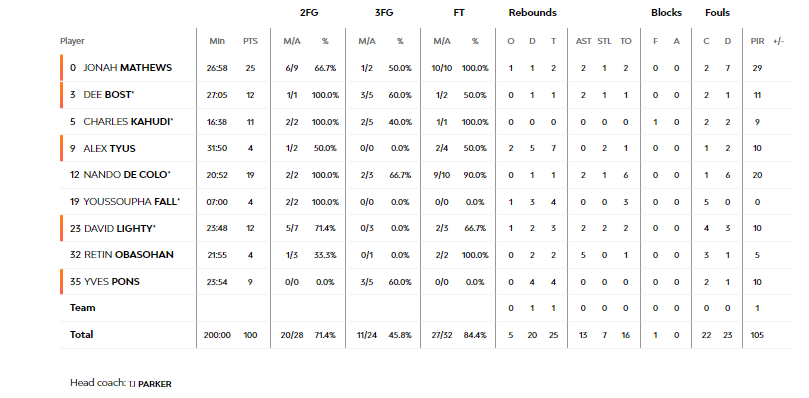Viewport: 809px width, 398px height.
Task: Click the AST column header
Action: click(583, 41)
